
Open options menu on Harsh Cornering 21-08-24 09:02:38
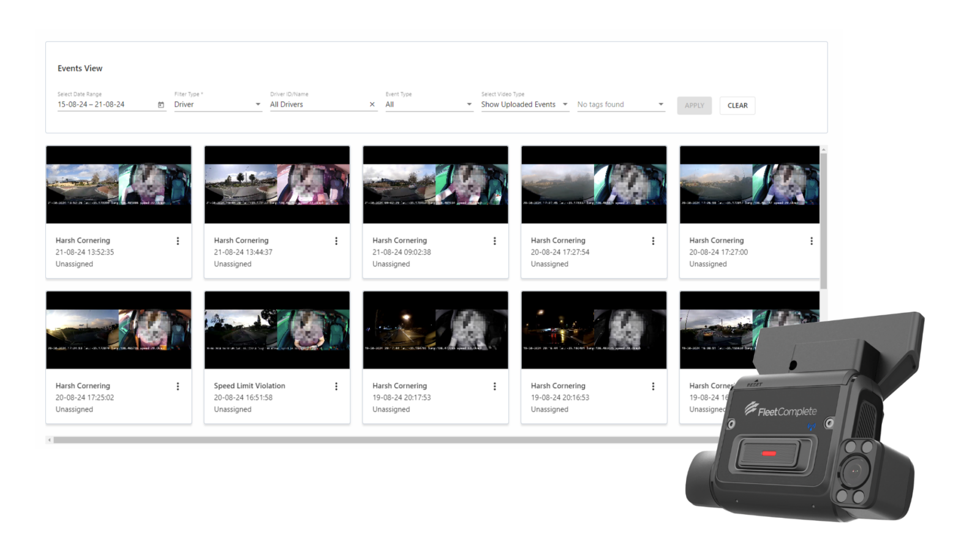coord(495,241)
